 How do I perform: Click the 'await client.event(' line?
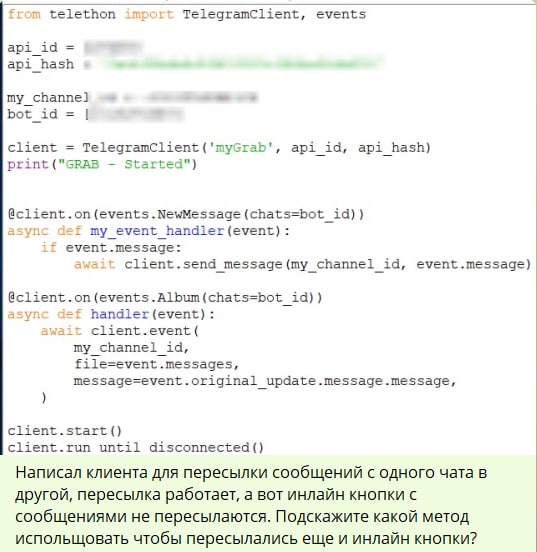(x=120, y=331)
